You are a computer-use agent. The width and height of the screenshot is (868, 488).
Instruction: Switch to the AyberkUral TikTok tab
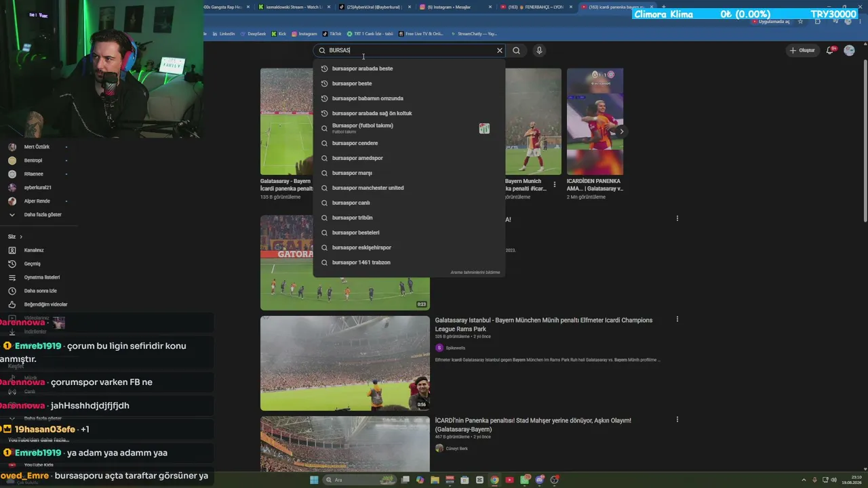coord(373,7)
